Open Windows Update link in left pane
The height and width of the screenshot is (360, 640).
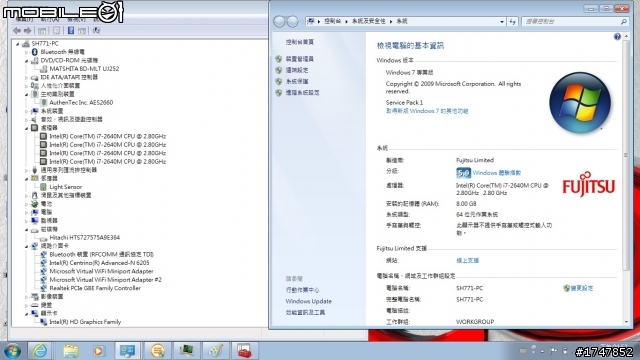click(309, 301)
